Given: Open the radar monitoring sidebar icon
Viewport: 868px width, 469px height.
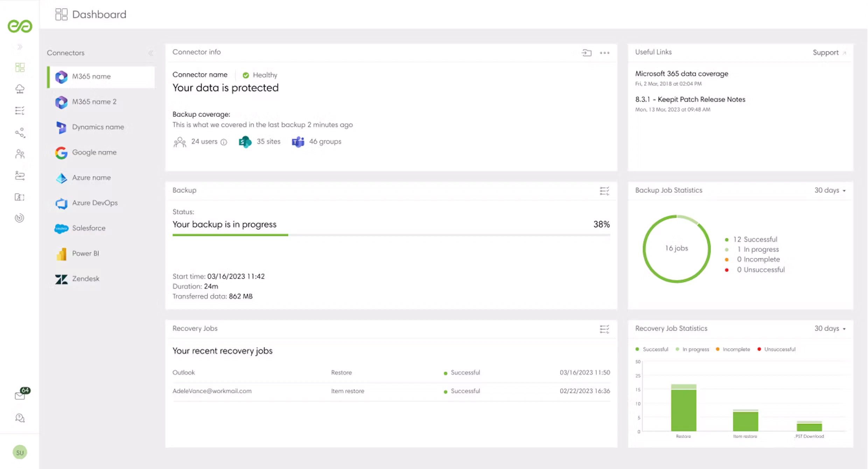Looking at the screenshot, I should (20, 218).
